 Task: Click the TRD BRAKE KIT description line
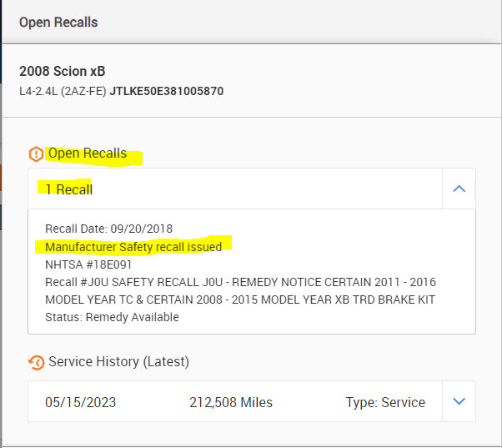point(240,300)
